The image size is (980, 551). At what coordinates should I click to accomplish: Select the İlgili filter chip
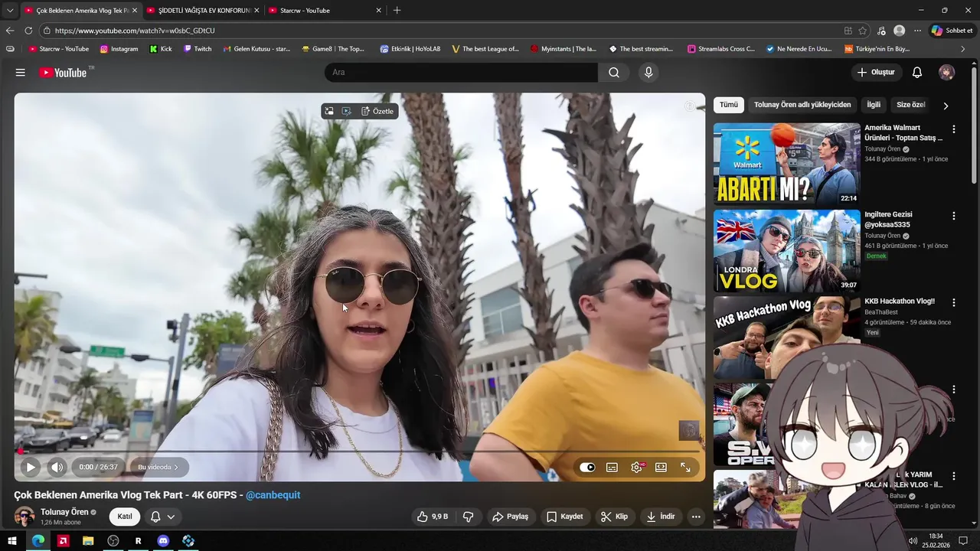pyautogui.click(x=874, y=105)
